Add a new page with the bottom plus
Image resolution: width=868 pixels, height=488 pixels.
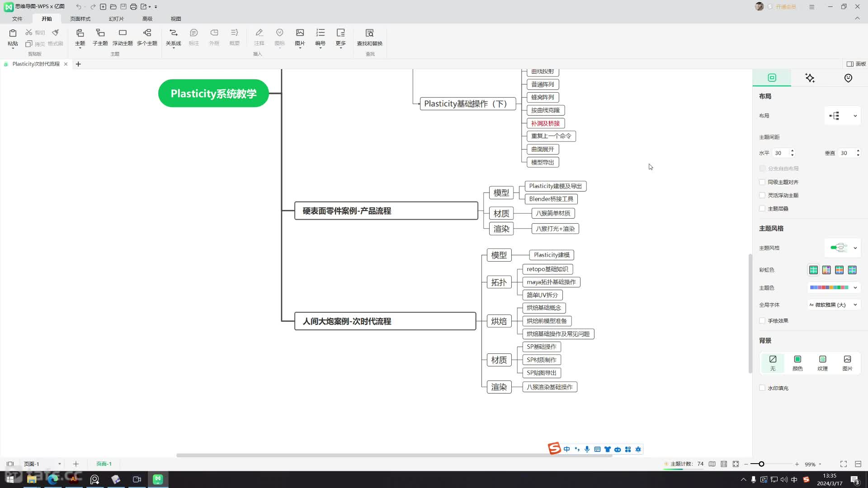(76, 464)
